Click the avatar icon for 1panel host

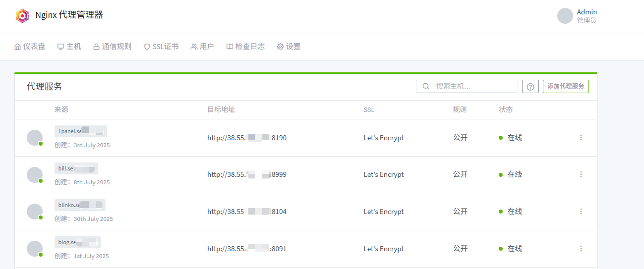tap(35, 138)
